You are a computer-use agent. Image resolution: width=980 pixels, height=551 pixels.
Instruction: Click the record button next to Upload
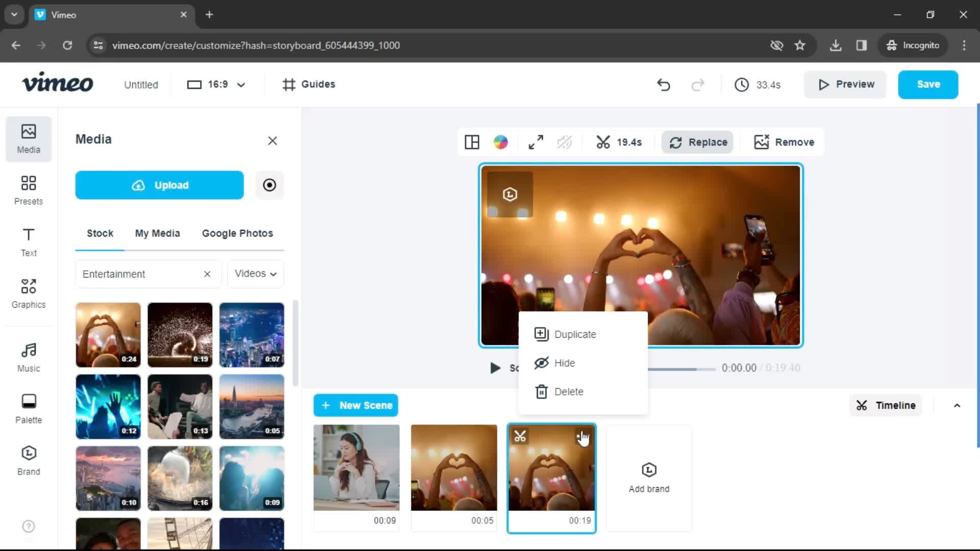pos(269,185)
